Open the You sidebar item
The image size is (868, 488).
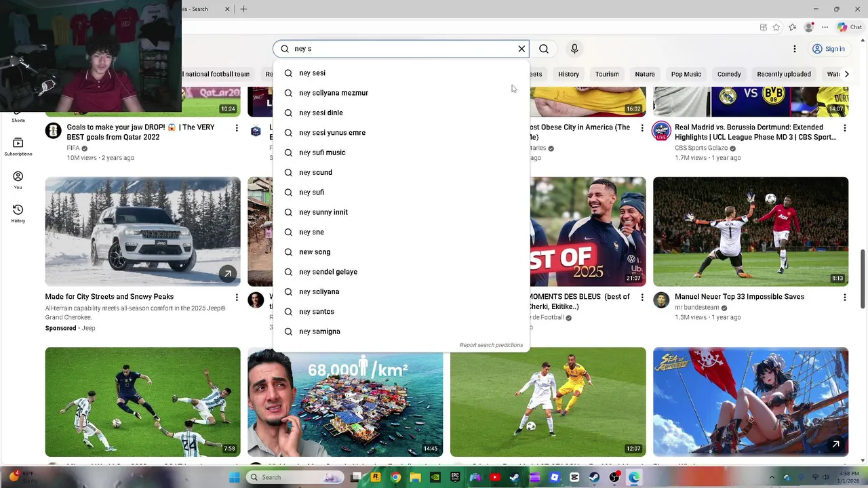tap(18, 180)
